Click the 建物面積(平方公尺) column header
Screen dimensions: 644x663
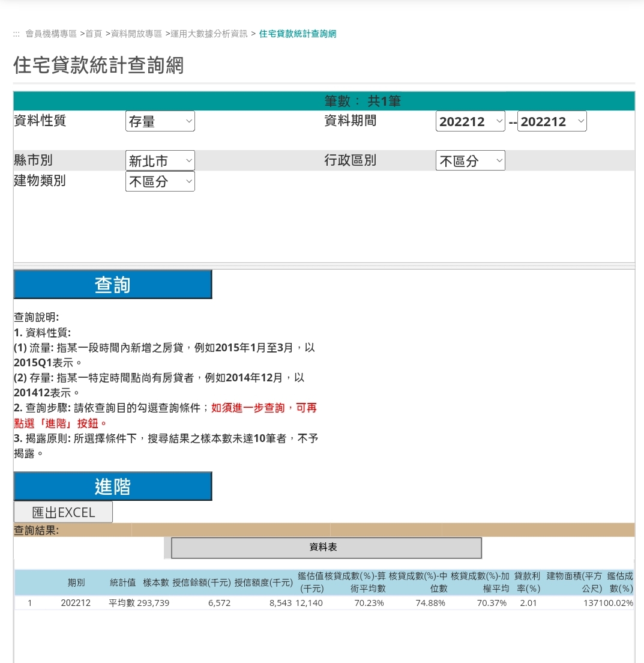pos(574,583)
